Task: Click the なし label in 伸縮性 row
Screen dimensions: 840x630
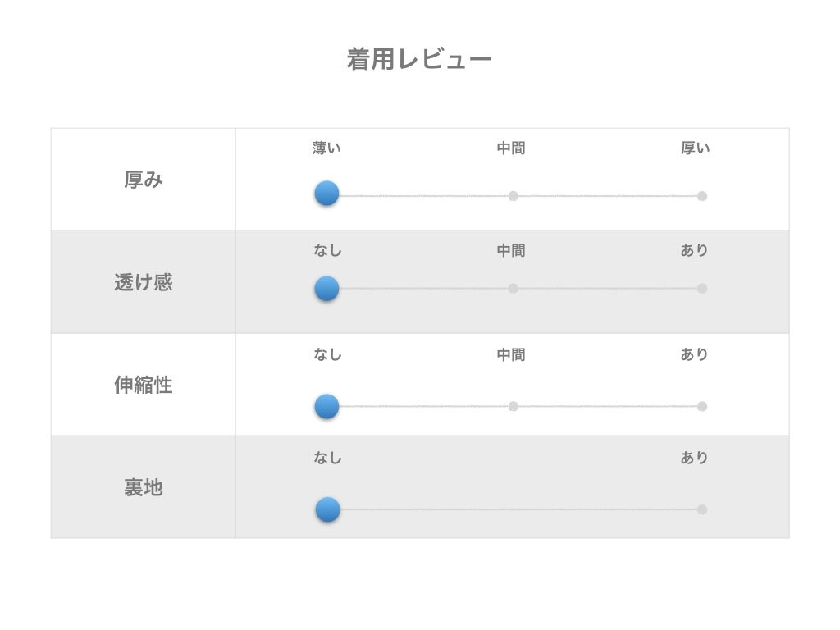Action: [x=327, y=355]
